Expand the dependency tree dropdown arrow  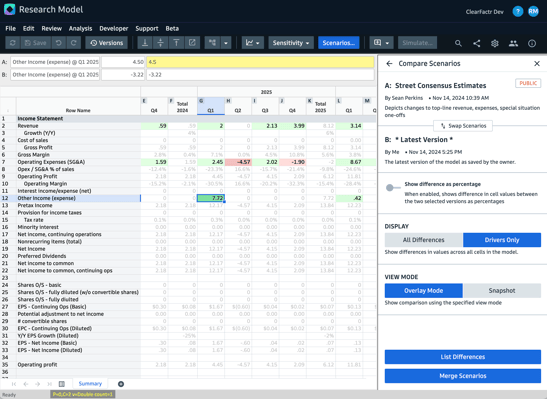click(x=226, y=43)
